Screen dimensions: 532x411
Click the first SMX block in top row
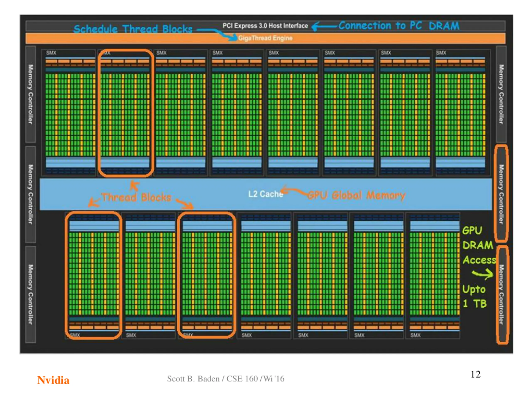pyautogui.click(x=68, y=113)
